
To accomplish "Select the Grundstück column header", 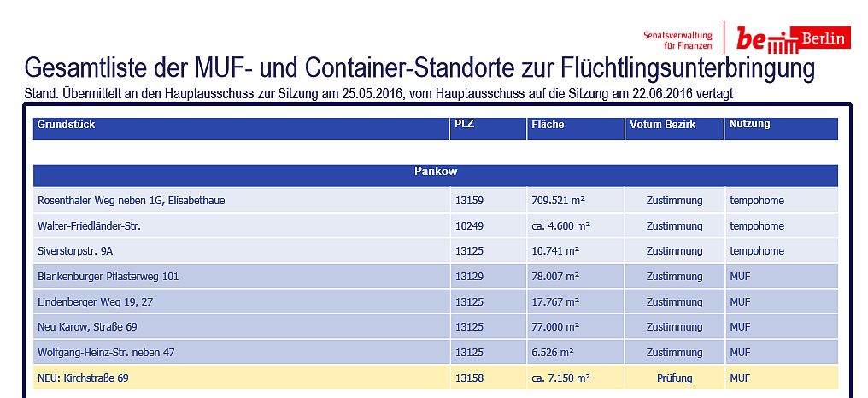I will click(66, 125).
